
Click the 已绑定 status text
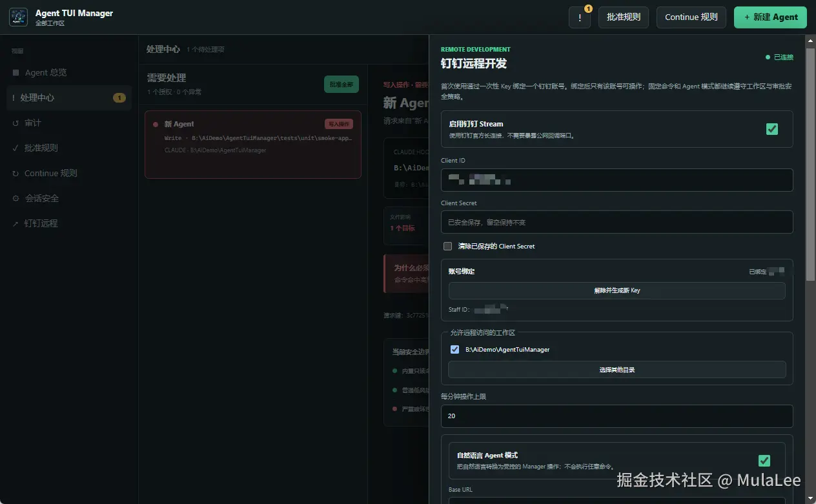[757, 272]
